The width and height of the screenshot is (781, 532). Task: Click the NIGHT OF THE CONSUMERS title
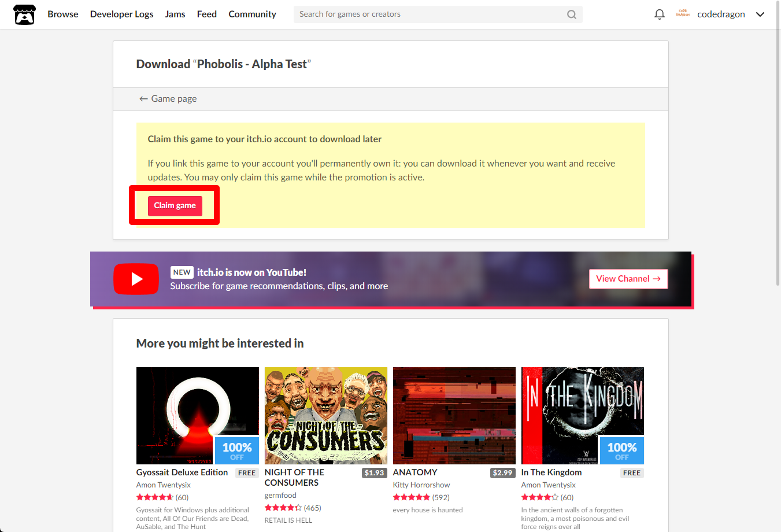click(294, 478)
